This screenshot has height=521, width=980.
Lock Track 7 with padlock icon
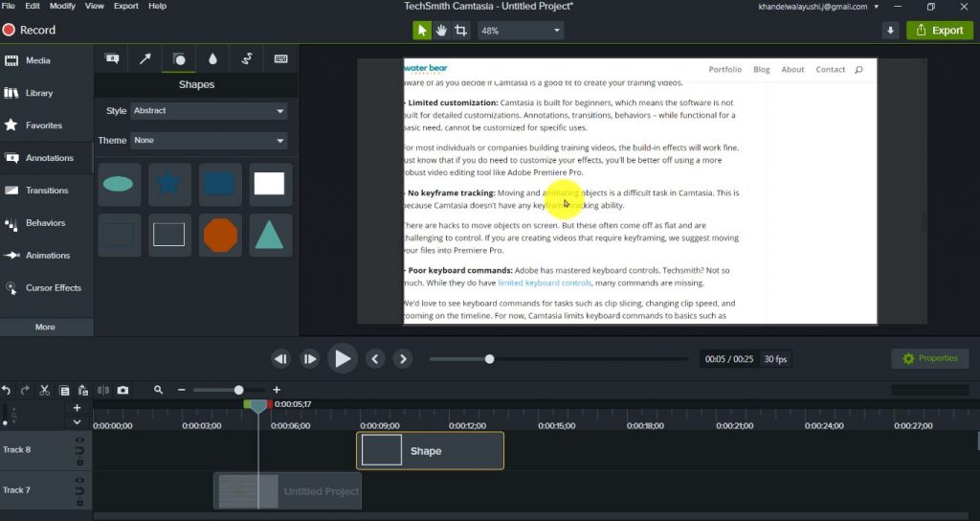(x=79, y=503)
